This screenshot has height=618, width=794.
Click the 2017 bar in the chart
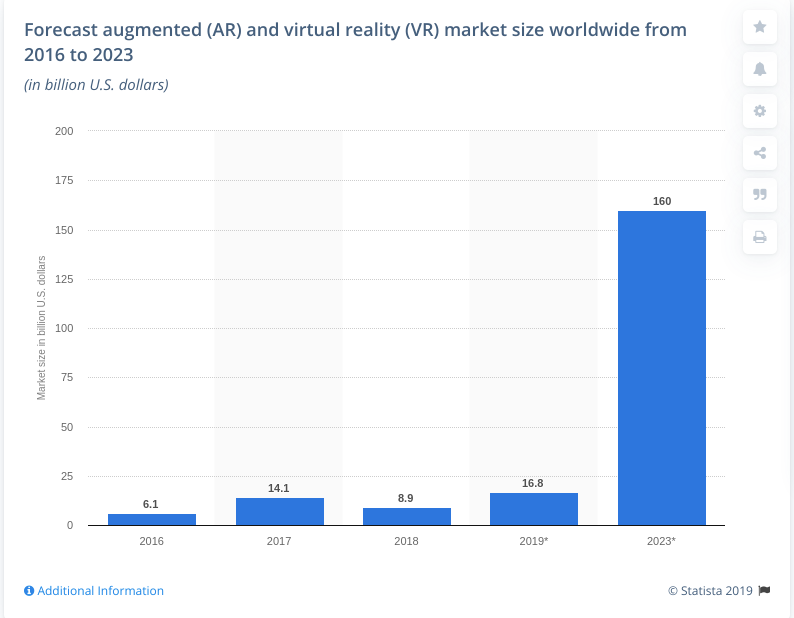280,512
